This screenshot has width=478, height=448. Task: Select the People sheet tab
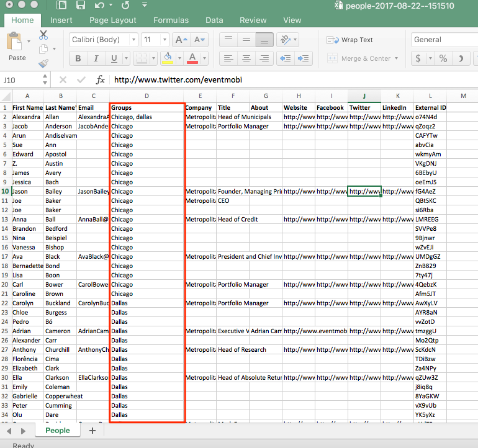[58, 431]
